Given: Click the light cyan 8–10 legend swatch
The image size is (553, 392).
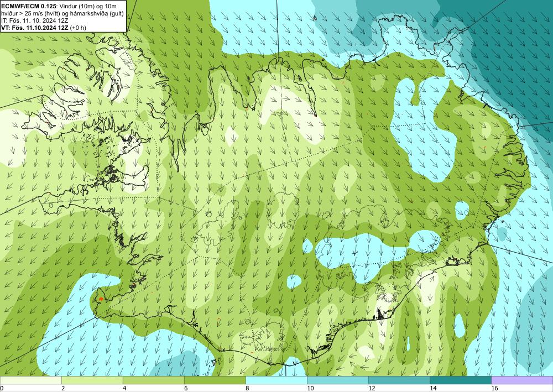Looking at the screenshot, I should (276, 380).
